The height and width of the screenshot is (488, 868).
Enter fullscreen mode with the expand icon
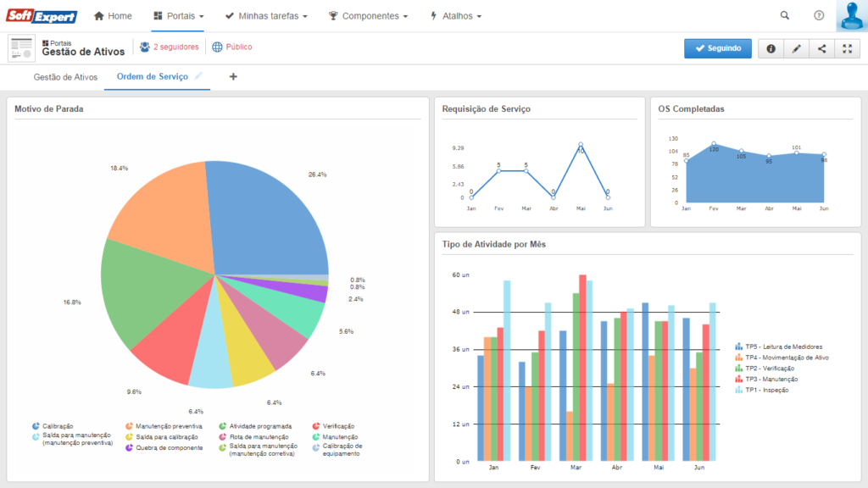point(848,48)
